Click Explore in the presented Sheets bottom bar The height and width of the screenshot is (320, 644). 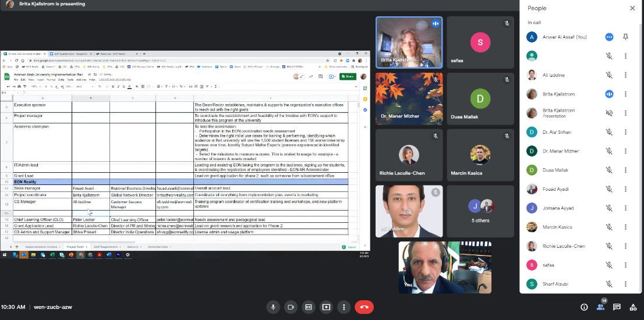[x=349, y=247]
